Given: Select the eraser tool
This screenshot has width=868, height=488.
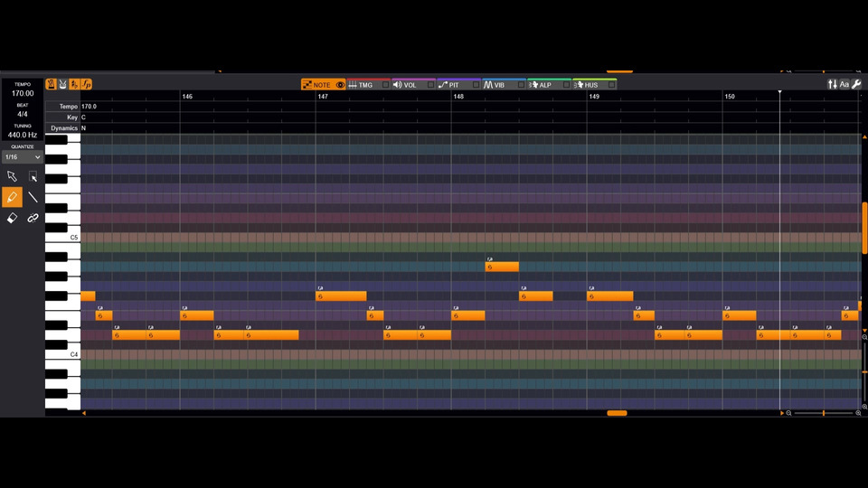Looking at the screenshot, I should pyautogui.click(x=12, y=218).
